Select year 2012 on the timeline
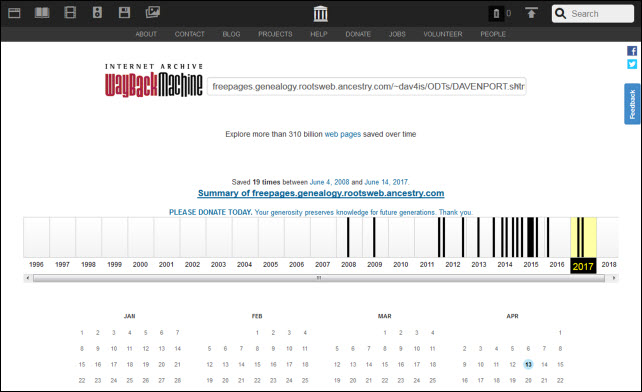 [453, 265]
